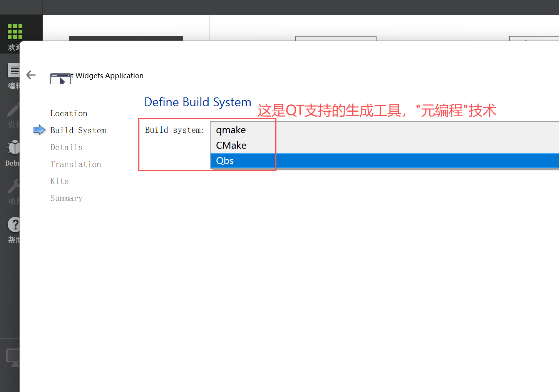This screenshot has height=392, width=559.
Task: Open the Help mode question mark icon
Action: (13, 224)
